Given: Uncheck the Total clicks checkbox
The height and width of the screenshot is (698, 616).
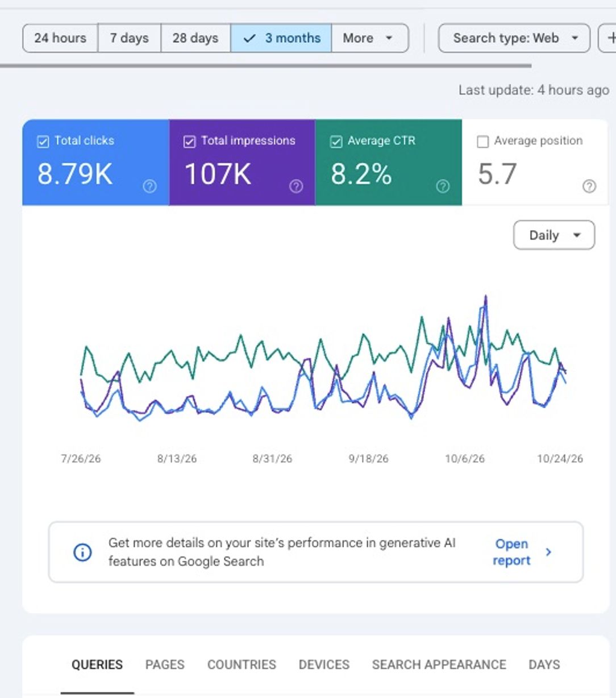Looking at the screenshot, I should 43,142.
